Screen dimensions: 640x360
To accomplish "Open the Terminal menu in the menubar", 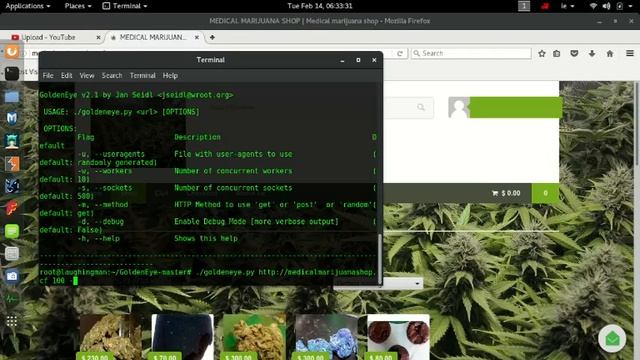I will pyautogui.click(x=142, y=76).
